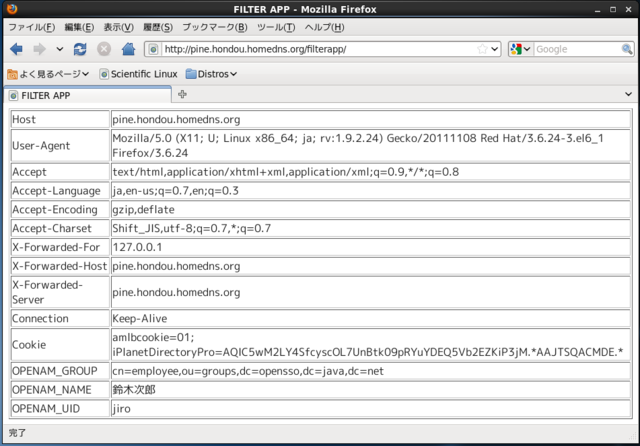Click the Forward navigation arrow
640x446 pixels.
click(x=39, y=49)
